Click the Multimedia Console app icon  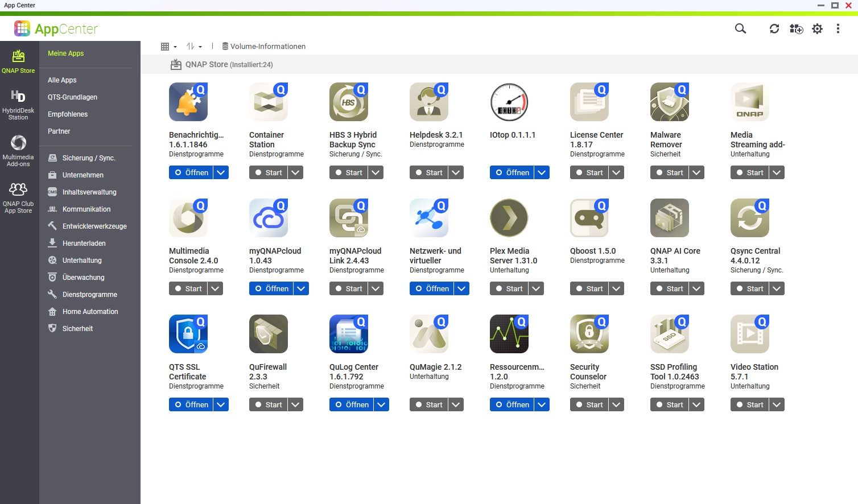188,218
